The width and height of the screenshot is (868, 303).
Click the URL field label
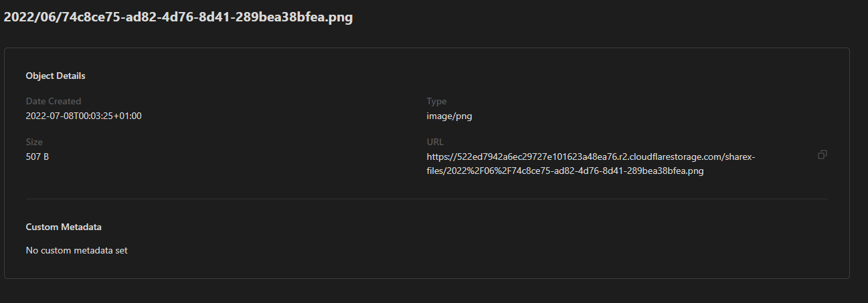point(435,142)
